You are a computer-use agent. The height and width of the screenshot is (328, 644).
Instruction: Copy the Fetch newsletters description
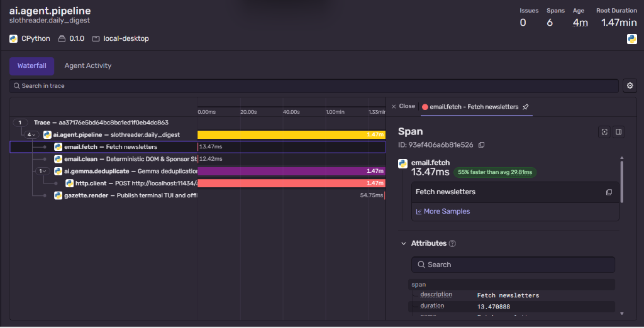coord(609,192)
